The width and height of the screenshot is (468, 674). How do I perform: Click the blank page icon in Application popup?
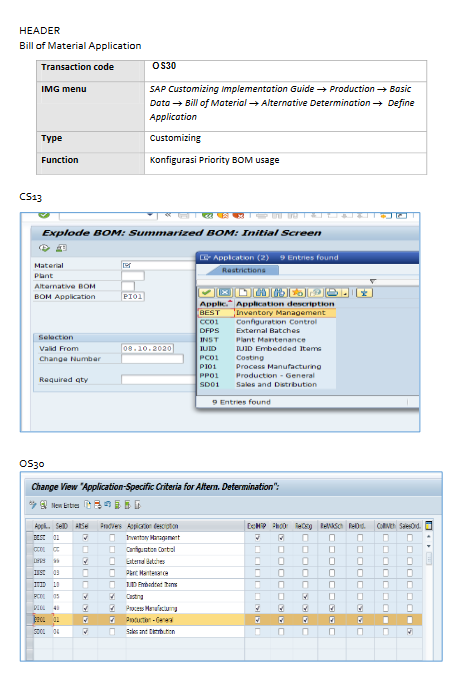point(243,293)
